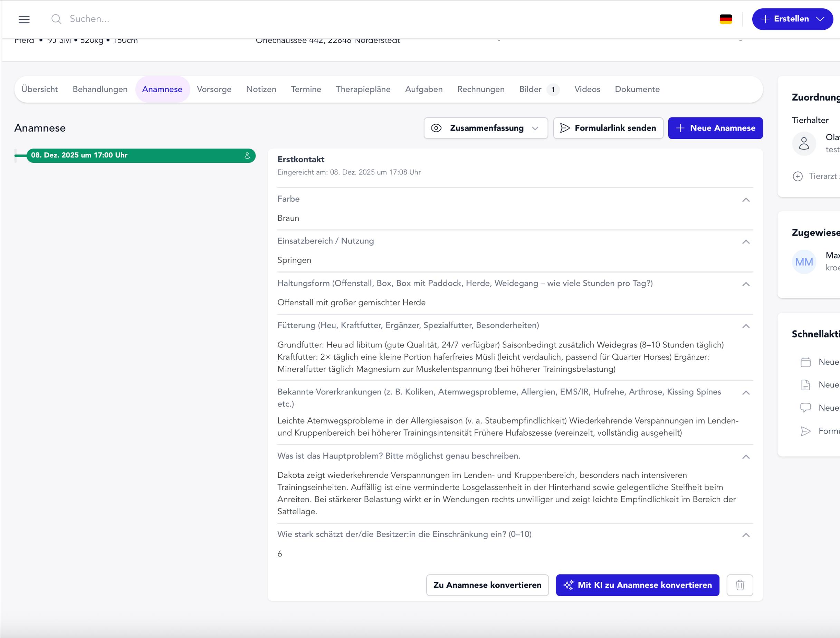Click Formularlink senden
Screen dimensions: 840x638
pos(608,128)
